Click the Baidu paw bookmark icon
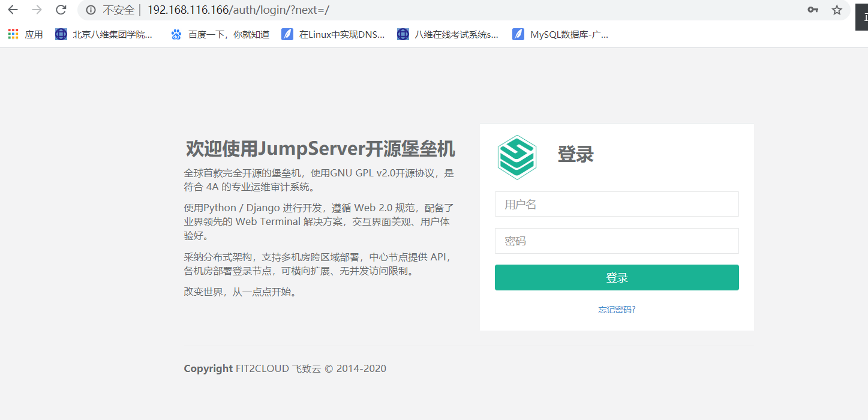Screen dimensions: 868x420 pos(176,34)
